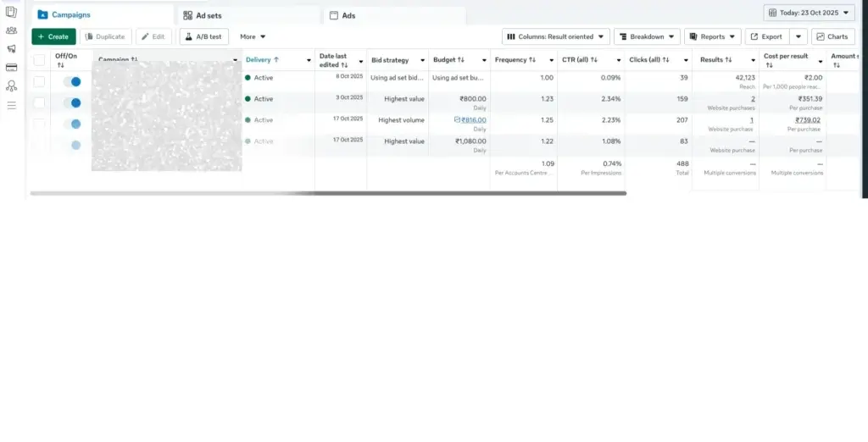Open the Audiences people icon in sidebar
This screenshot has width=868, height=442.
click(x=11, y=30)
